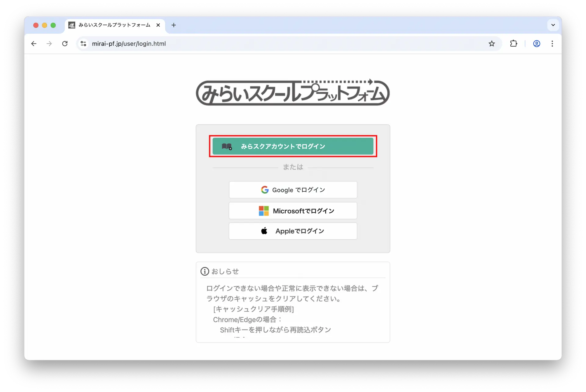Click the browser forward arrow

[49, 44]
